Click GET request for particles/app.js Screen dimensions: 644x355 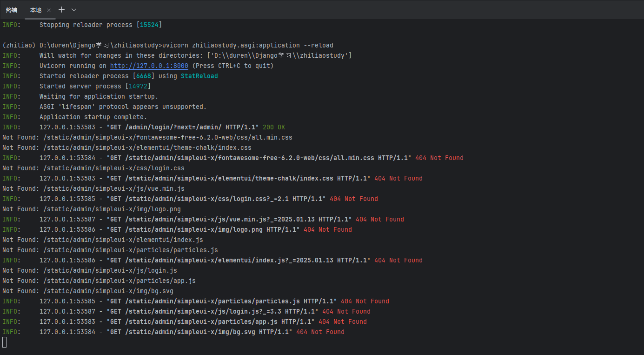tap(211, 322)
